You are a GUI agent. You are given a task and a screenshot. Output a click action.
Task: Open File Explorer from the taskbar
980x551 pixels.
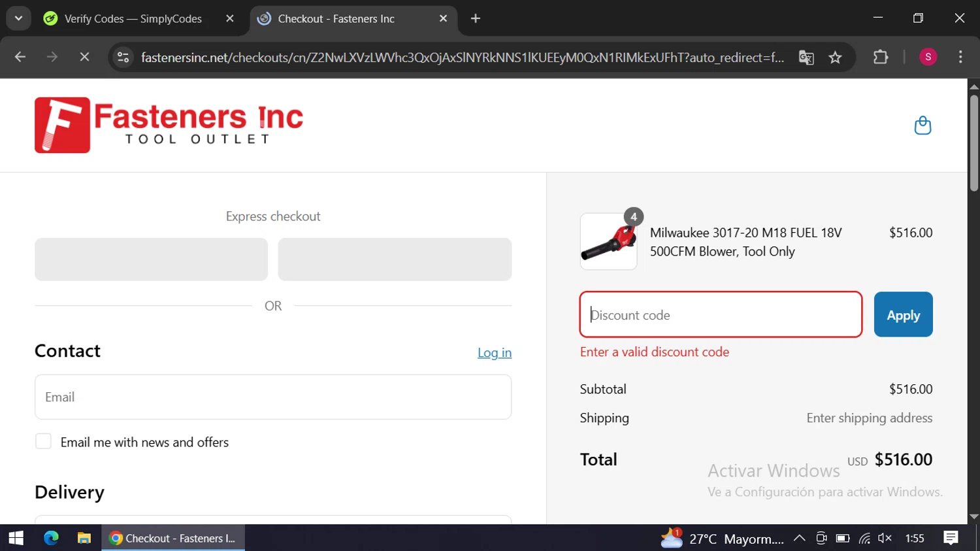pos(84,538)
